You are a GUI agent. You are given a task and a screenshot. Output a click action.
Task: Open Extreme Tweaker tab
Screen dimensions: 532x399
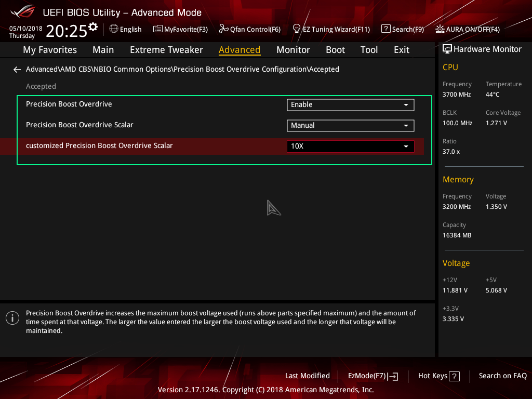point(166,50)
